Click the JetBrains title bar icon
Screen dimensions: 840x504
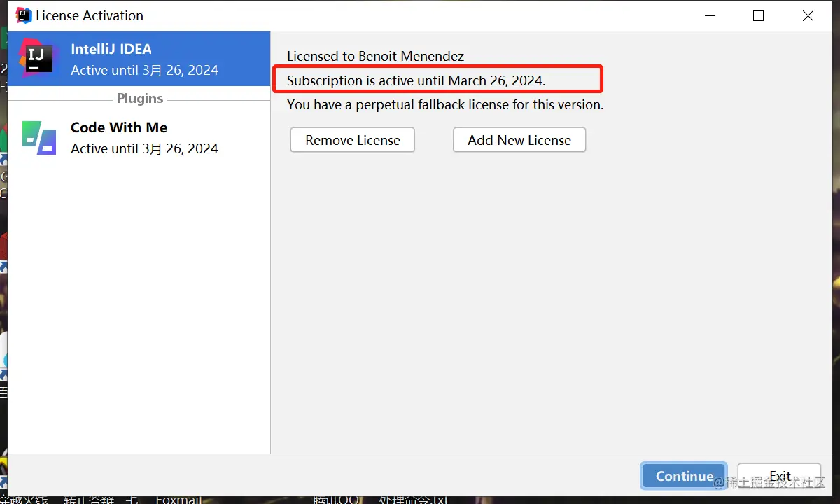click(23, 15)
